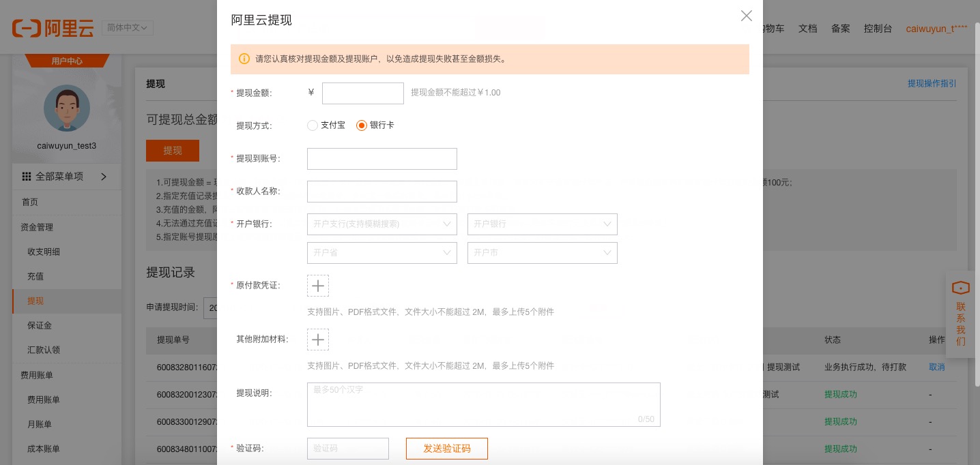Open the 简体中文 language dropdown
This screenshot has height=465, width=980.
pyautogui.click(x=128, y=28)
